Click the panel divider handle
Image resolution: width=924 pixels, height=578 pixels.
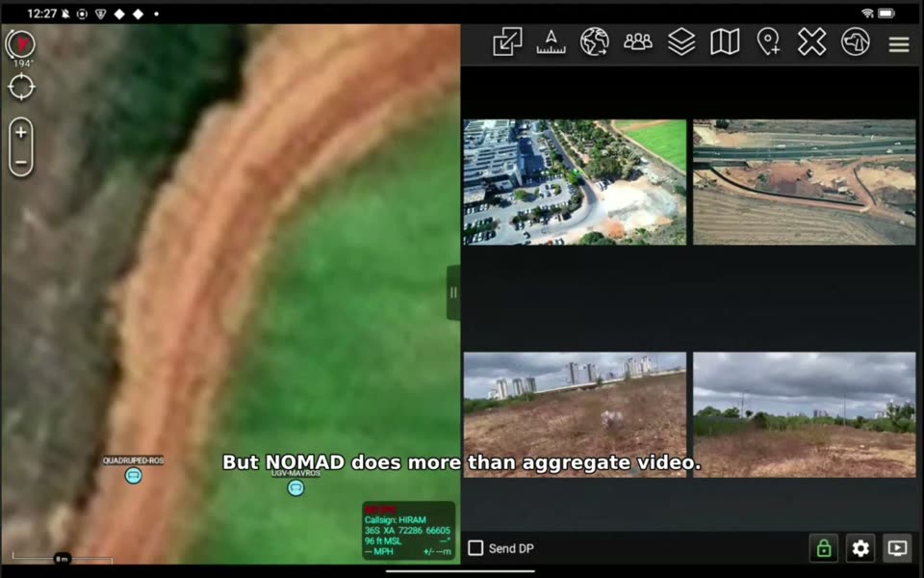point(453,293)
